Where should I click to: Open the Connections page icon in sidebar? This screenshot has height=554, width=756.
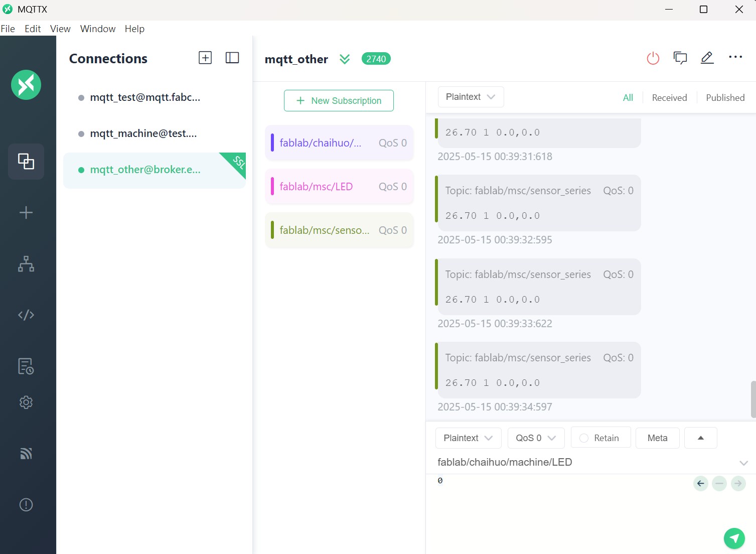pos(26,161)
